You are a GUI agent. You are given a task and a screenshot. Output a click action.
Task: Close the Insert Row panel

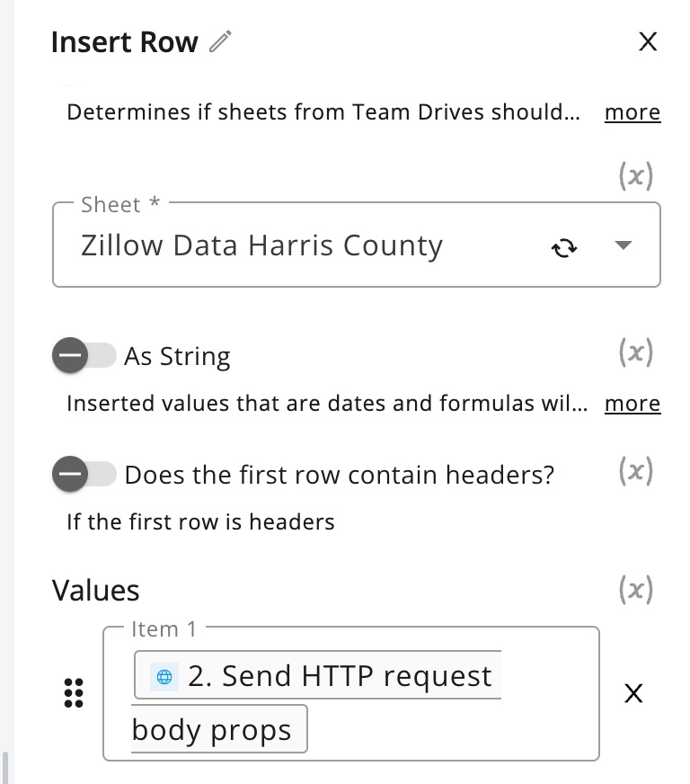(648, 41)
